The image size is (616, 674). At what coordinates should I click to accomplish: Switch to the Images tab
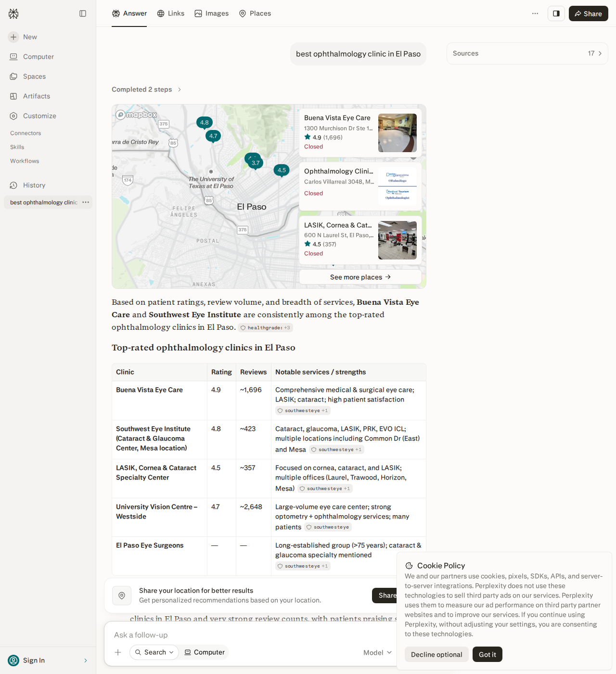click(212, 13)
